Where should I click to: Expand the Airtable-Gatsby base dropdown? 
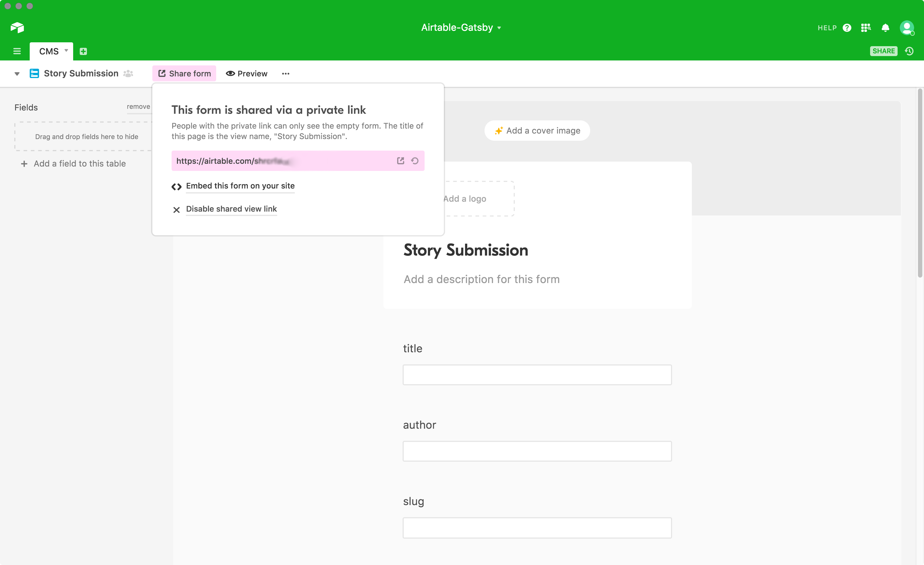[x=499, y=28]
